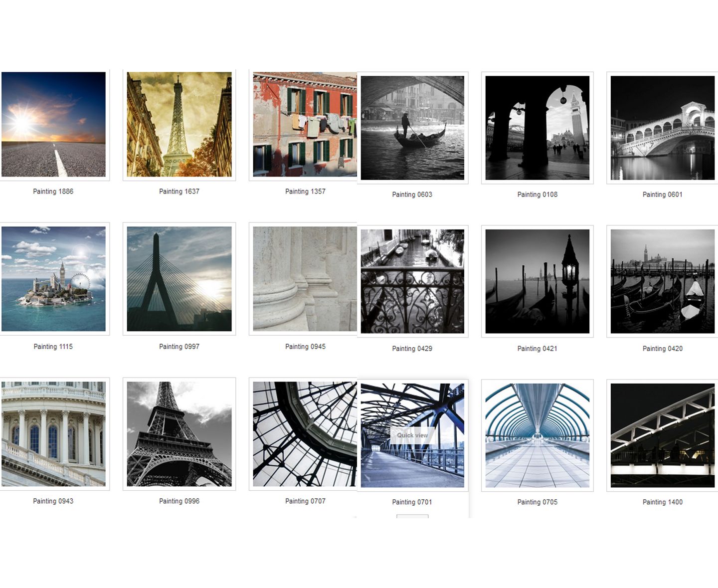Open the Rialto Bridge night Painting 0601 thumbnail
This screenshot has width=718, height=588.
(x=662, y=128)
